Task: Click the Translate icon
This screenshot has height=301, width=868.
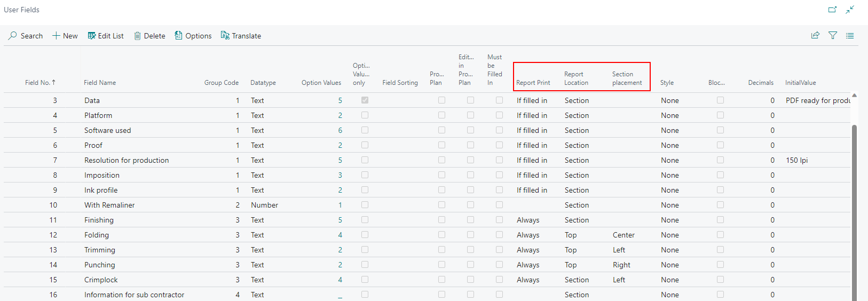Action: tap(225, 36)
